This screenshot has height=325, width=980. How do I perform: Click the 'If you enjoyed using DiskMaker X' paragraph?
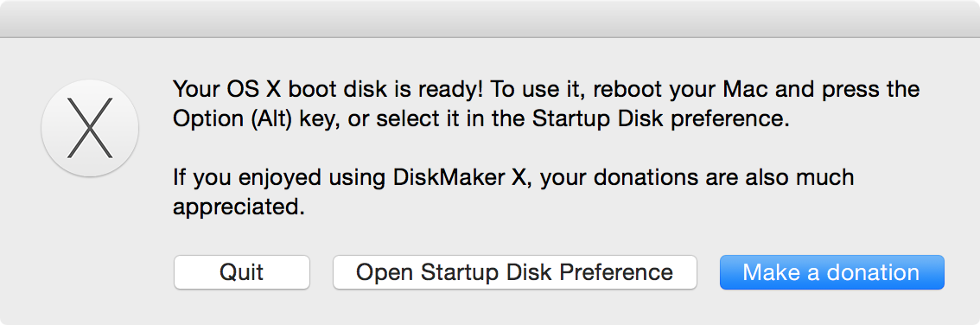(513, 192)
